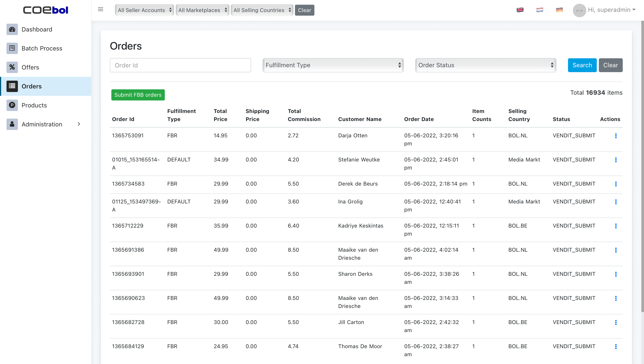Open actions menu for order 01125_153497369-A
The width and height of the screenshot is (644, 364).
[616, 202]
